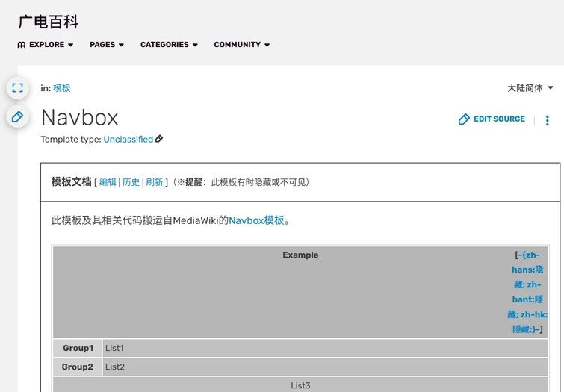564x392 pixels.
Task: Click the Navbox page heading
Action: pyautogui.click(x=79, y=118)
